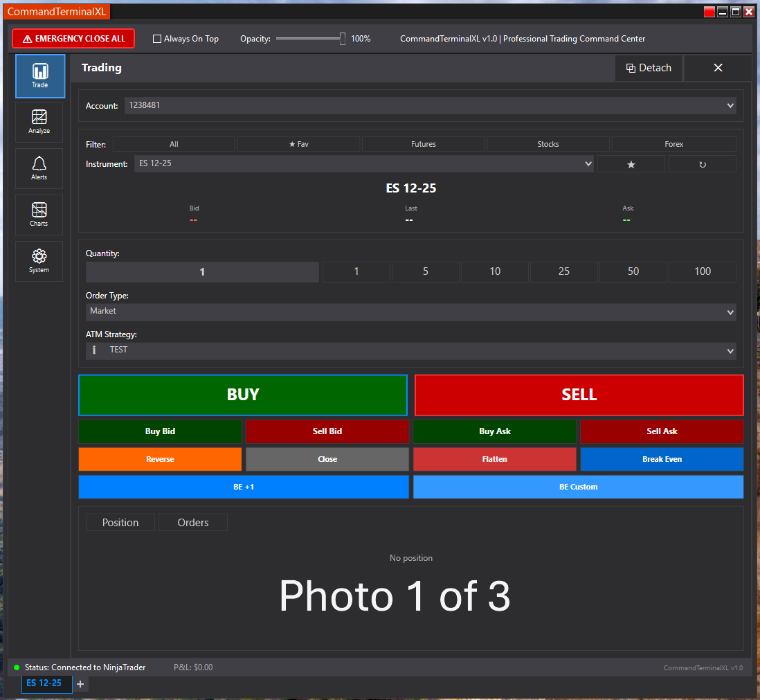
Task: Select the ★ Fav filter toggle
Action: [298, 144]
